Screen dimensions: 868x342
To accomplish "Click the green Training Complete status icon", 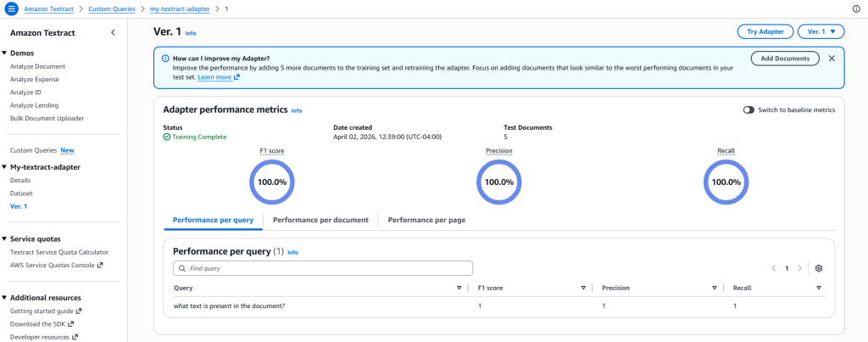I will pos(167,137).
